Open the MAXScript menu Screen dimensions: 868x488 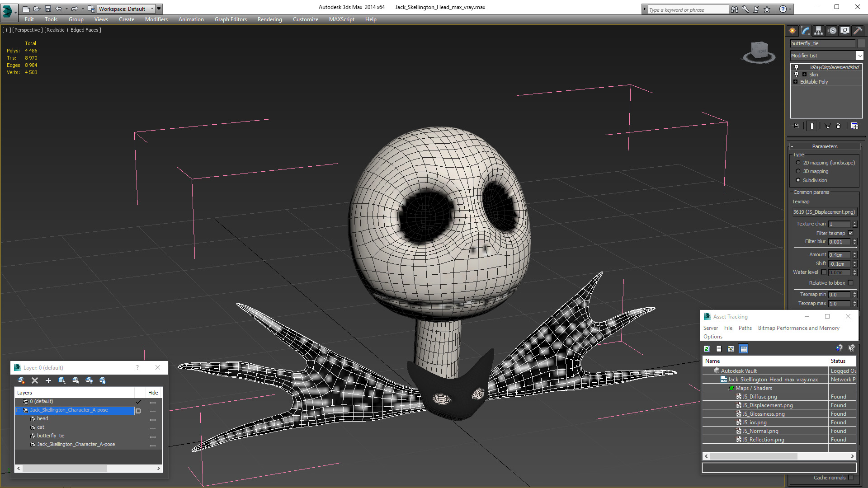[341, 19]
